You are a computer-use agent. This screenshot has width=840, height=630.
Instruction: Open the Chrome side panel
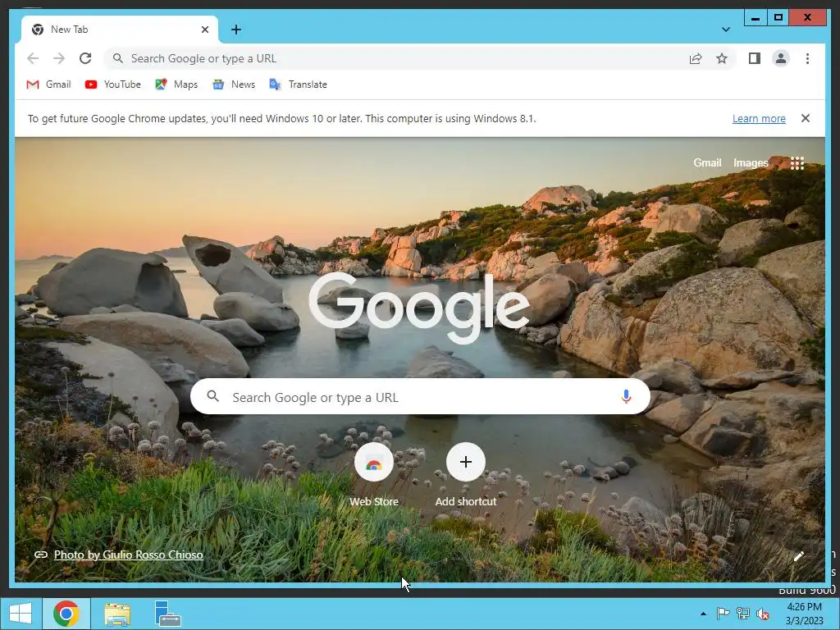755,58
